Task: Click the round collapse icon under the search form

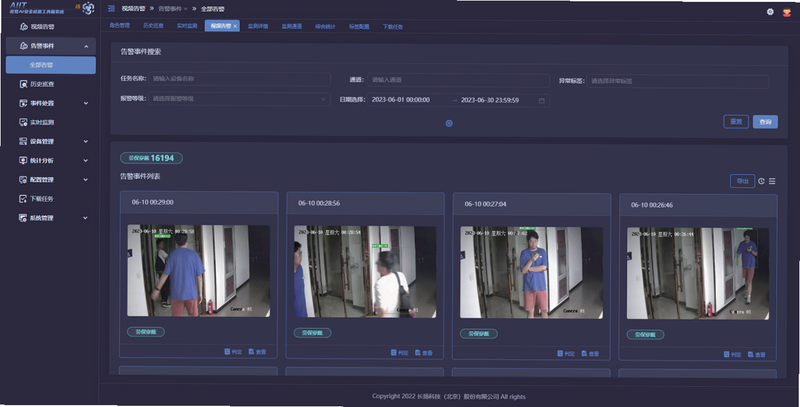Action: (x=449, y=123)
